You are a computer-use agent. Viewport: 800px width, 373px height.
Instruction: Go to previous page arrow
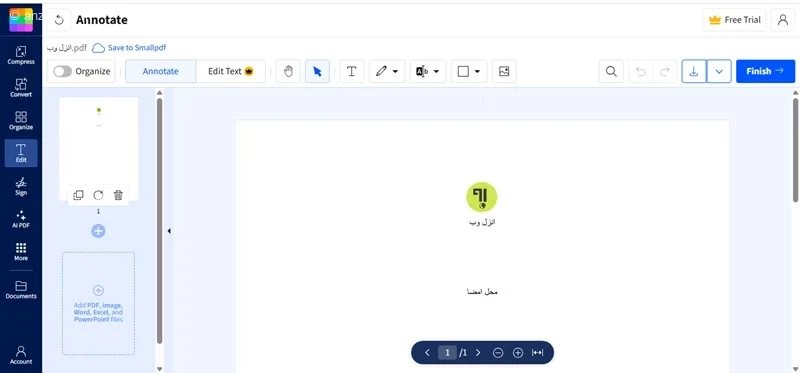pyautogui.click(x=427, y=353)
